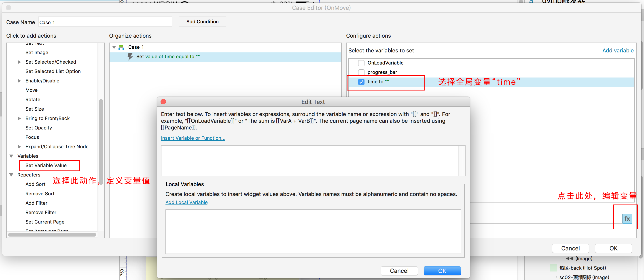Expand the Set Selected/Checked actions
Screen dimensions: 644x280
tap(19, 62)
